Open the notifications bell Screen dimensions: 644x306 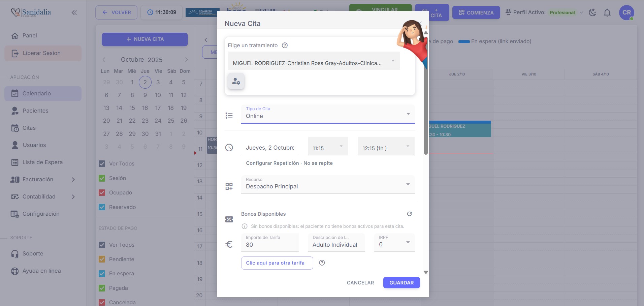pos(607,13)
